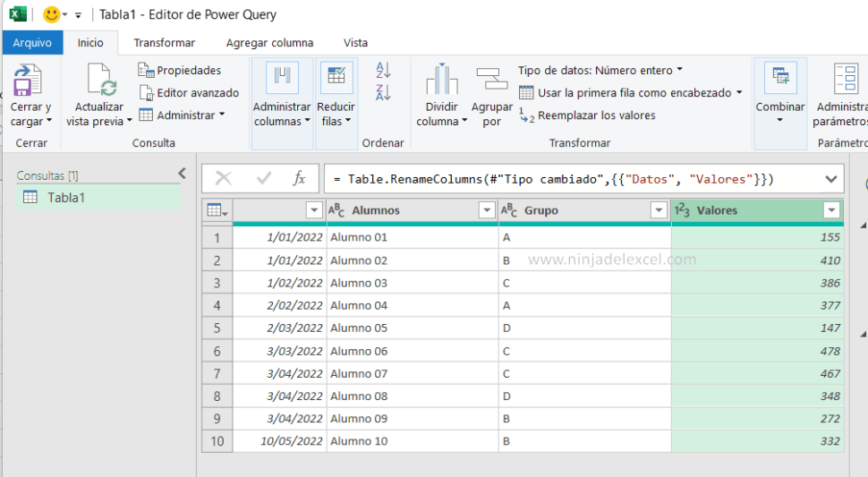Image resolution: width=868 pixels, height=477 pixels.
Task: Select the value 332 cell
Action: coord(757,441)
